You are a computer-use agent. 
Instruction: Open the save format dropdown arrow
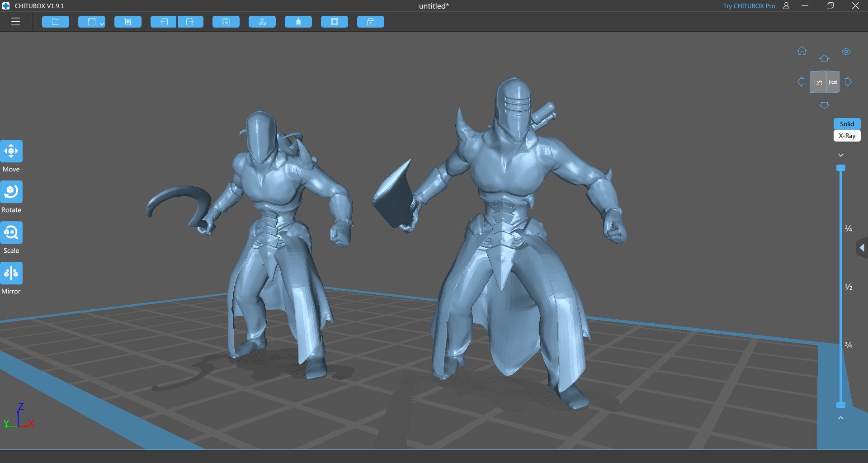pyautogui.click(x=101, y=24)
